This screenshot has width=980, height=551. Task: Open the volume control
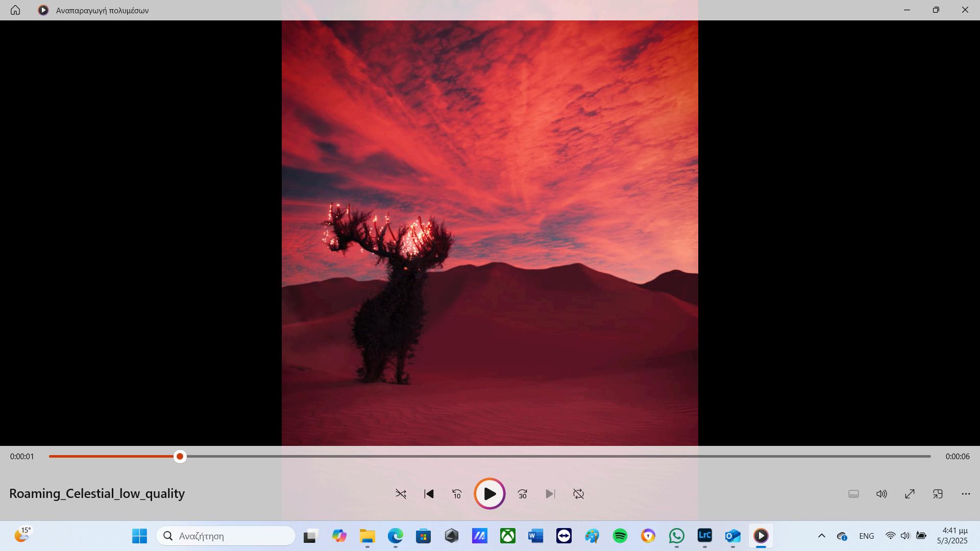tap(881, 494)
